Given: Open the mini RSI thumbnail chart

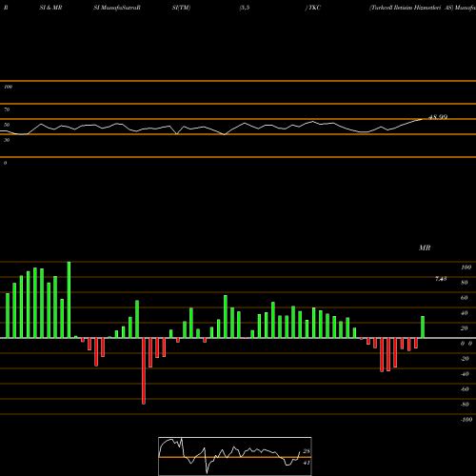Looking at the screenshot, I should (x=235, y=456).
